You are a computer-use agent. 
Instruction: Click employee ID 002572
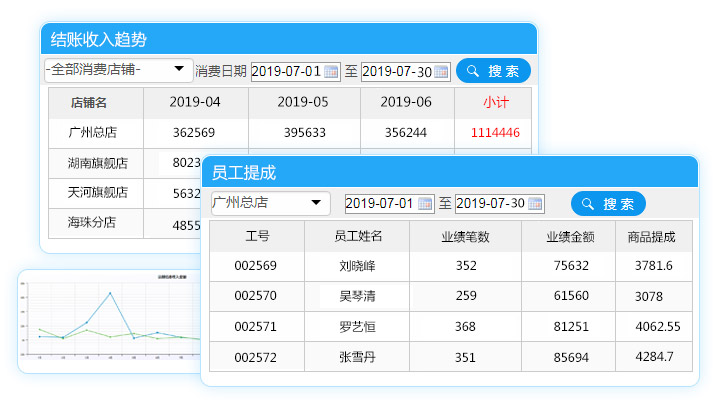click(255, 357)
